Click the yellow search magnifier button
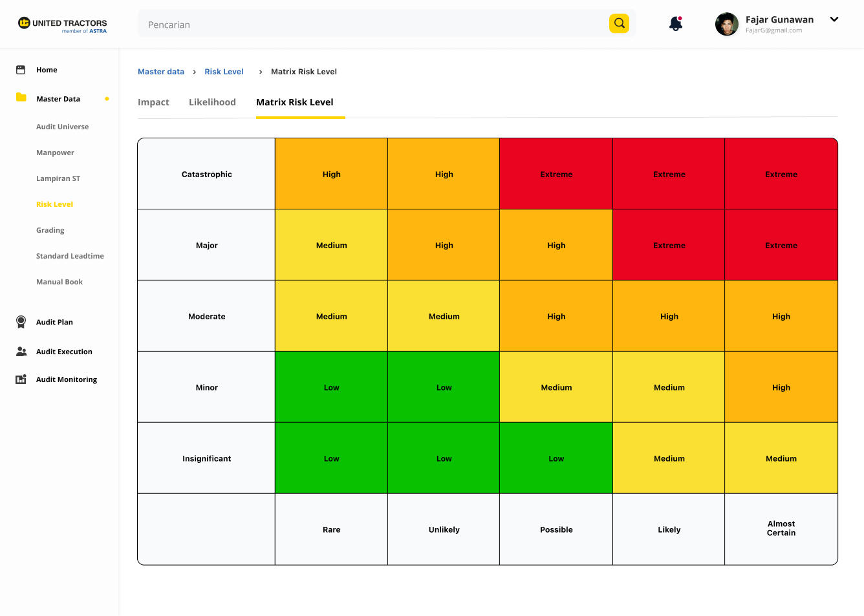The image size is (864, 616). tap(619, 24)
